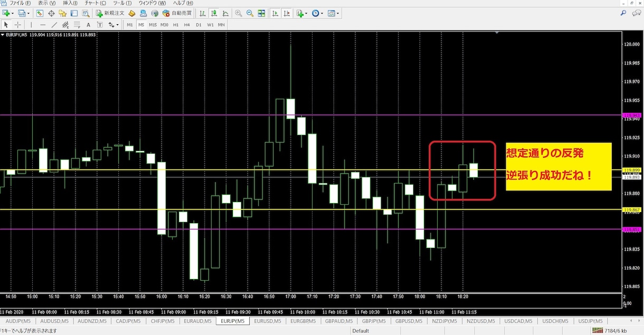Click the green signals icon beside AutoTrading

(x=155, y=13)
